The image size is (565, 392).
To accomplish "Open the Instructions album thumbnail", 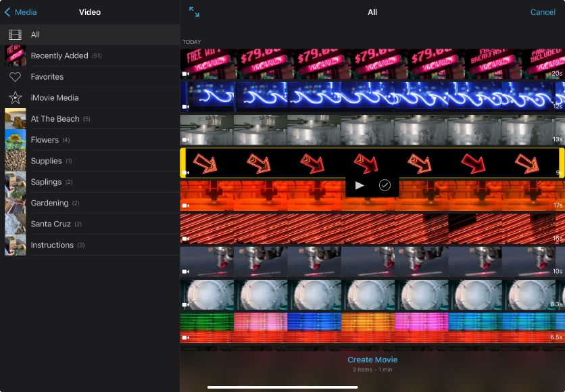I will 15,245.
